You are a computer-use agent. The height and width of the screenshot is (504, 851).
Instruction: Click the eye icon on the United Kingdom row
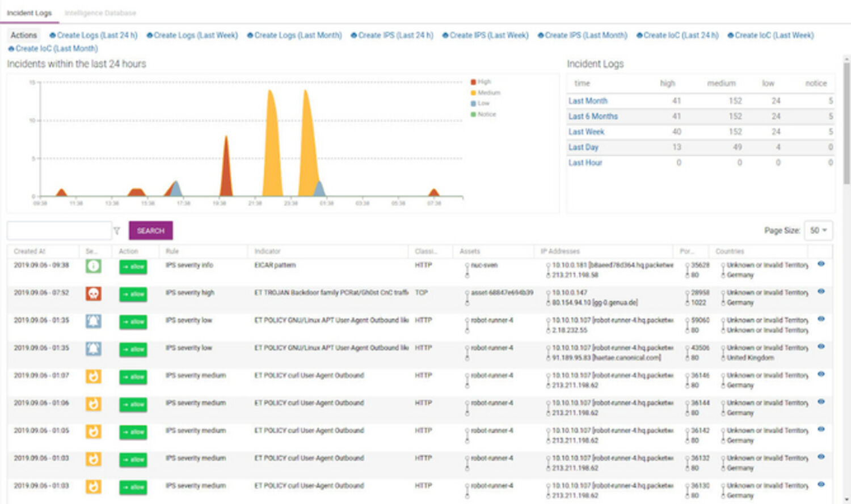(x=821, y=346)
